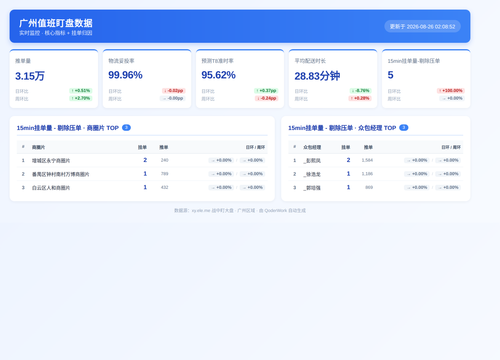Viewport: 500px width, 360px height.
Task: Click the 3.15万 value in the 推单量 card
Action: 30,76
